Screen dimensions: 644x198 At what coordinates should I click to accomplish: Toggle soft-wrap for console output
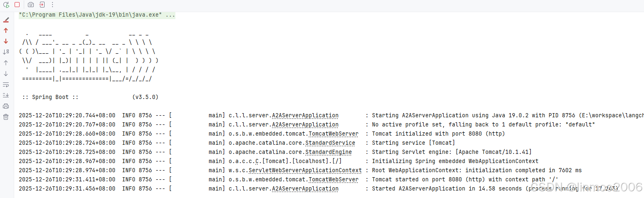(x=6, y=84)
